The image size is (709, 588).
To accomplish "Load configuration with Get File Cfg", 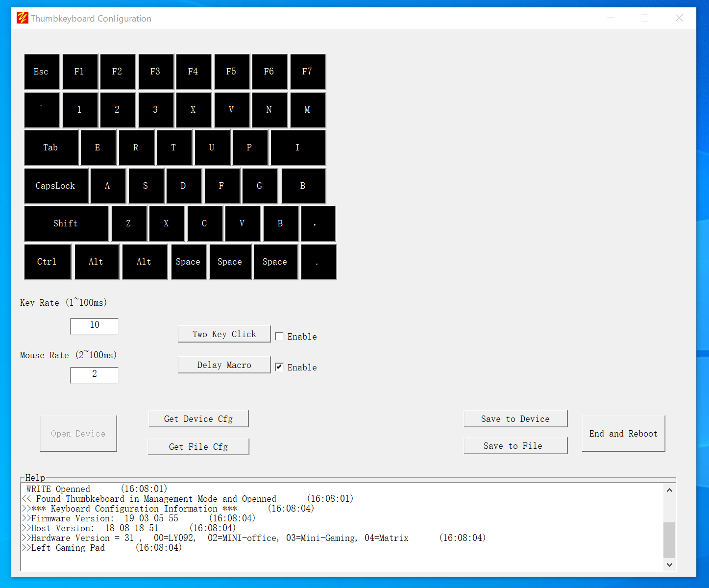I will click(x=198, y=447).
